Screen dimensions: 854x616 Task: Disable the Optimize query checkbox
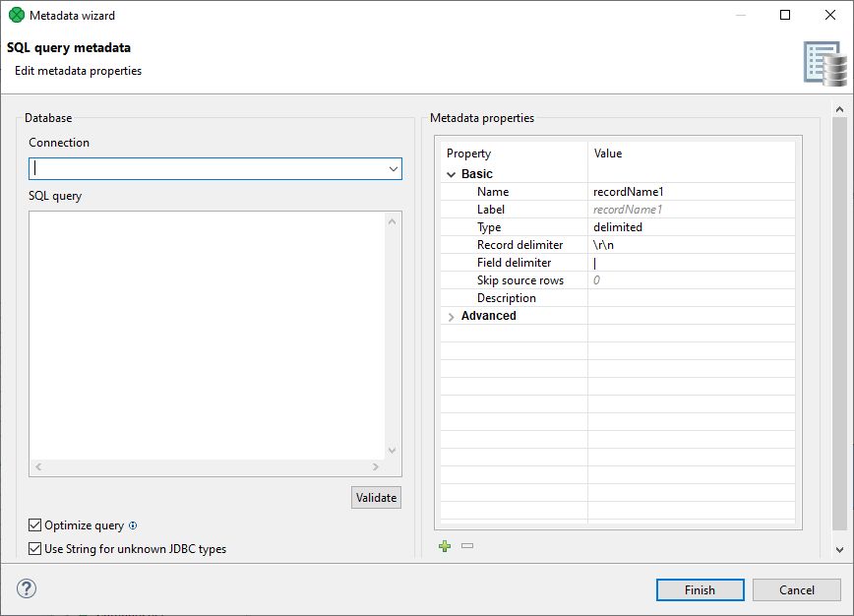[34, 525]
